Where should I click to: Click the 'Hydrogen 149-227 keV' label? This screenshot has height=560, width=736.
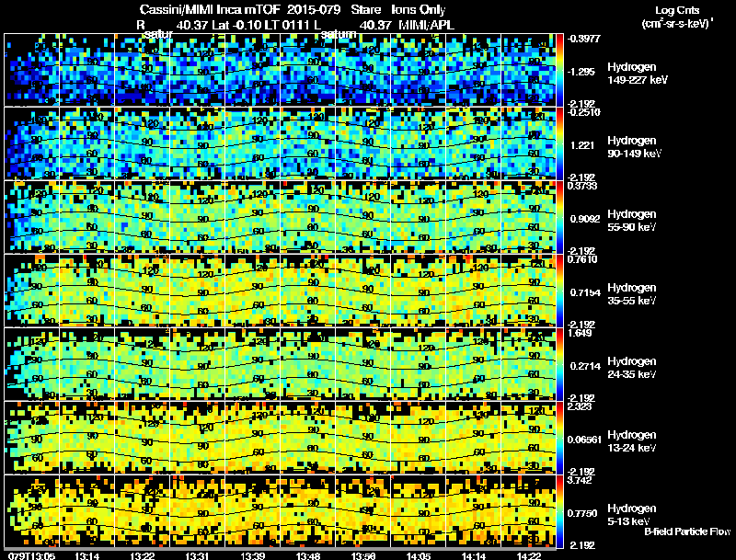point(638,74)
